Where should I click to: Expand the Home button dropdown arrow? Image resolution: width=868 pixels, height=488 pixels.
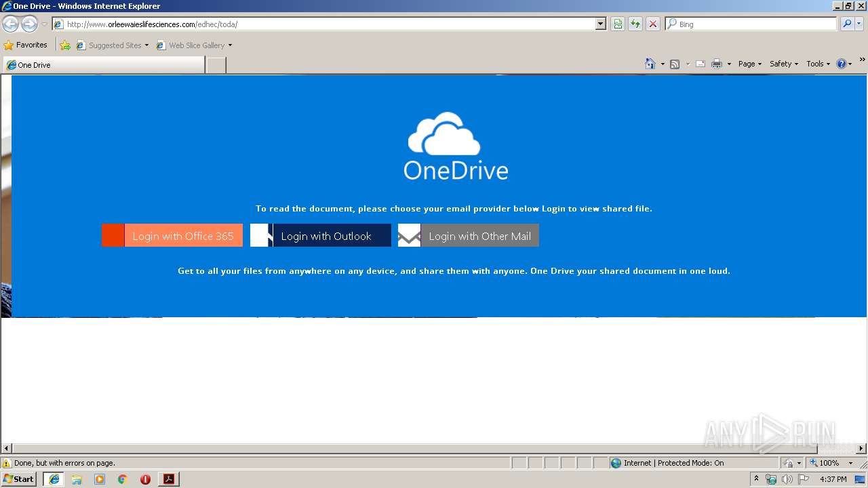point(663,64)
